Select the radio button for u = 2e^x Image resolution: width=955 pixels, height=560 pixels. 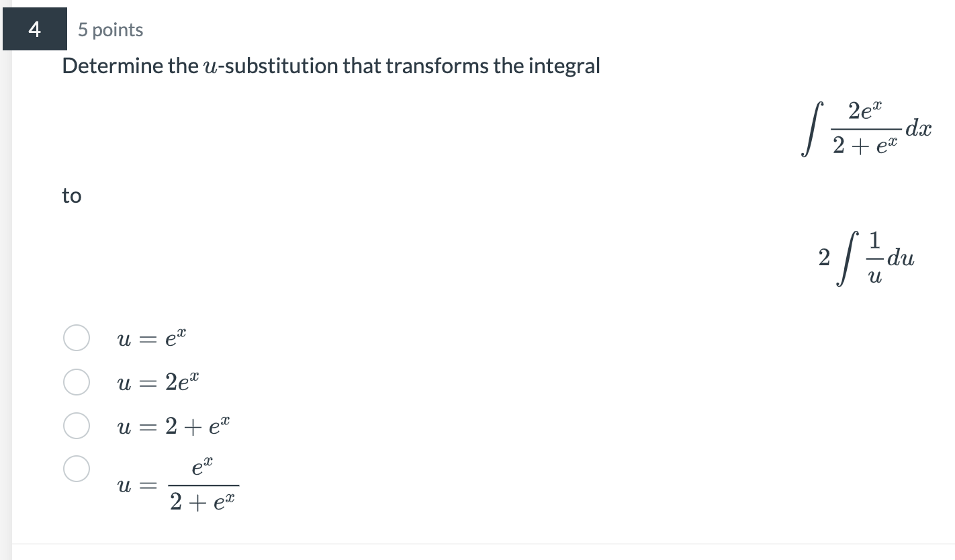(76, 381)
